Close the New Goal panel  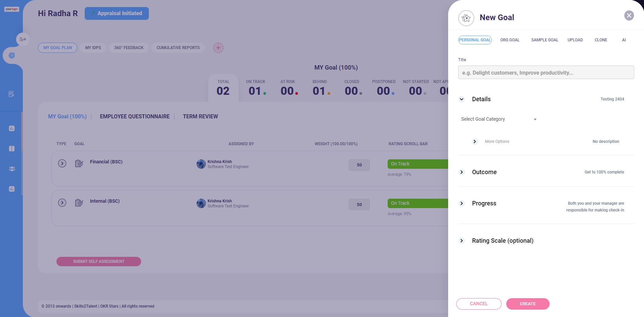(x=629, y=15)
